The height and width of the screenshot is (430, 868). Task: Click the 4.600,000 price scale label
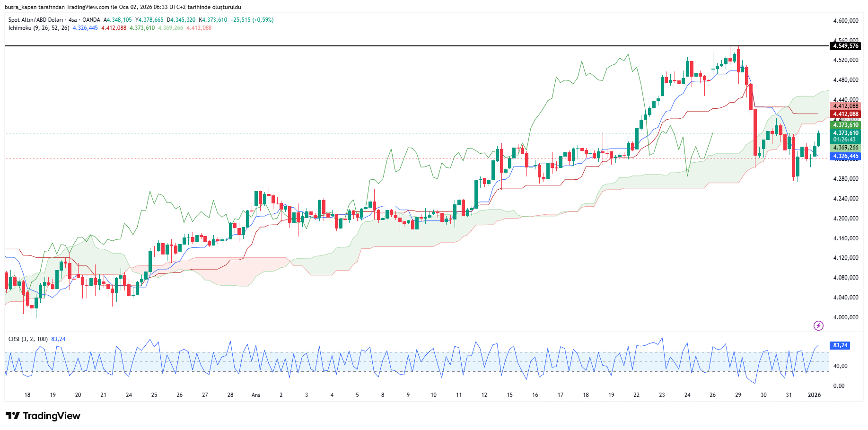(845, 21)
